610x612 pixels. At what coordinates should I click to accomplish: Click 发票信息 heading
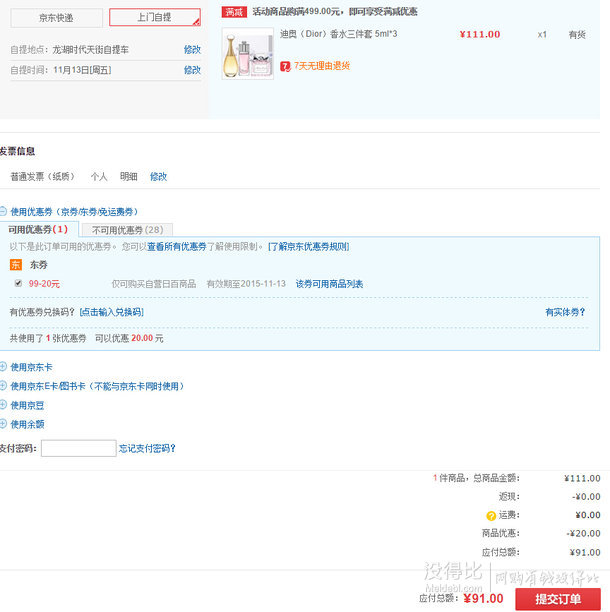[18, 151]
